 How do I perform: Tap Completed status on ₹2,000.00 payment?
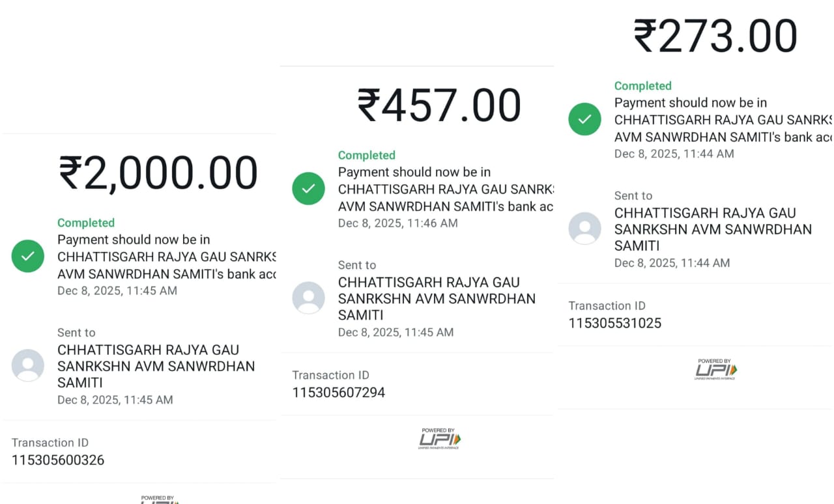point(86,223)
